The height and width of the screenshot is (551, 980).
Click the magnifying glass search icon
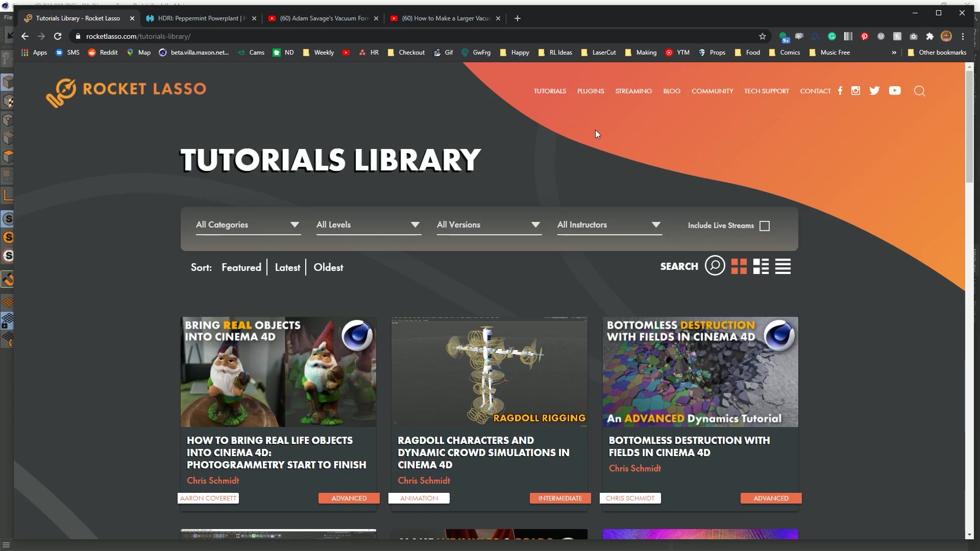(x=920, y=91)
